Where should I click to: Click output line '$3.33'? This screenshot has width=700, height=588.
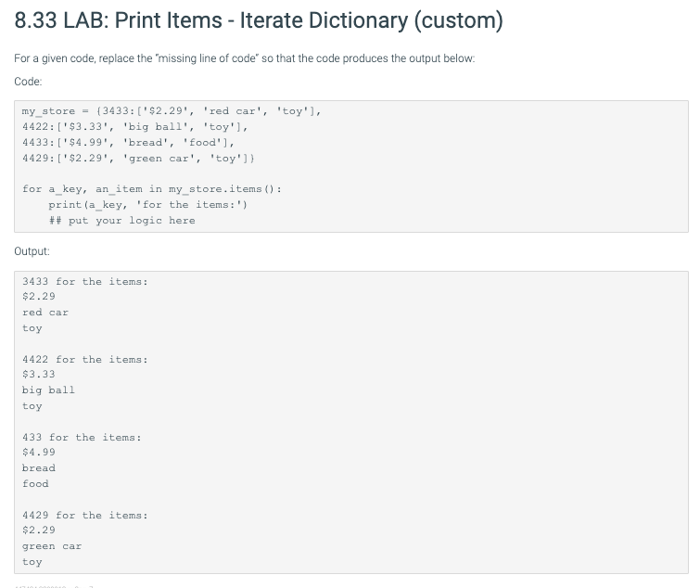(39, 374)
